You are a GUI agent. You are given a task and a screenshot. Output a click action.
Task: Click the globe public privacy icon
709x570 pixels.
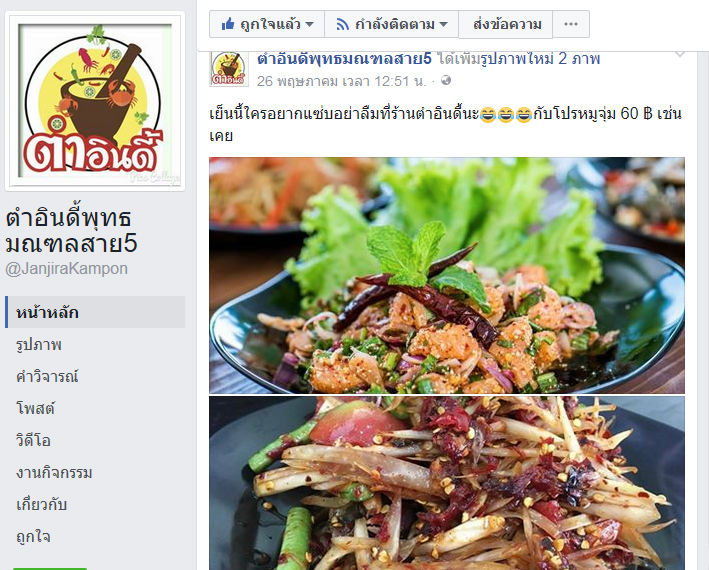[446, 80]
